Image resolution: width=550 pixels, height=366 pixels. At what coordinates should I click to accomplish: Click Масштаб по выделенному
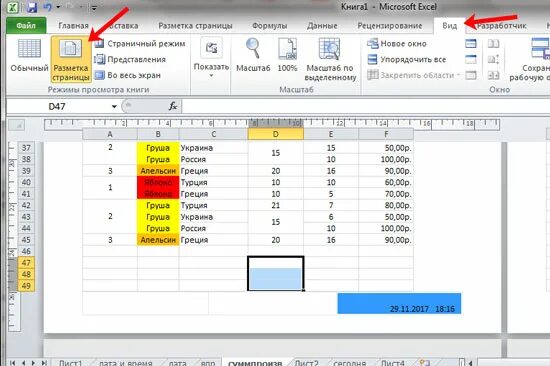coord(330,60)
